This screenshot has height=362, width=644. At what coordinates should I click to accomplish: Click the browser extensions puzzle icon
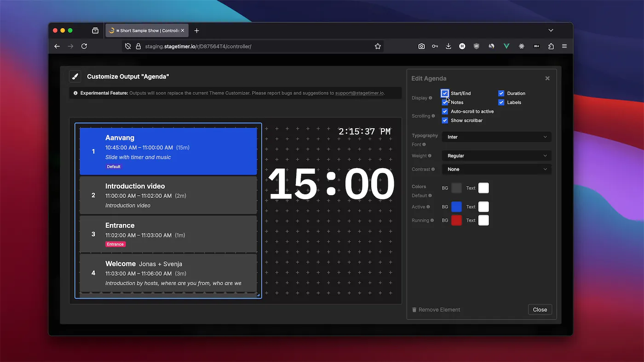point(551,46)
